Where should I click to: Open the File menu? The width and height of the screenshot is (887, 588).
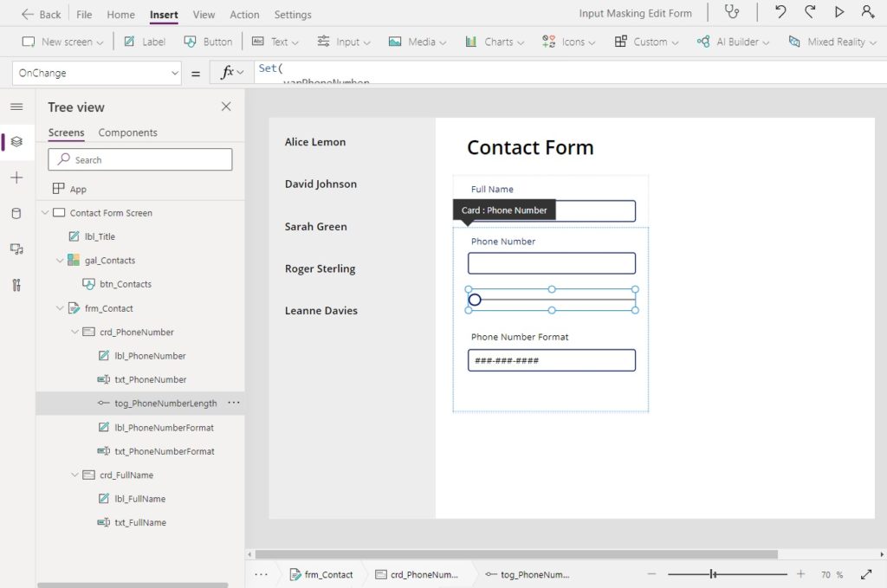[x=84, y=15]
